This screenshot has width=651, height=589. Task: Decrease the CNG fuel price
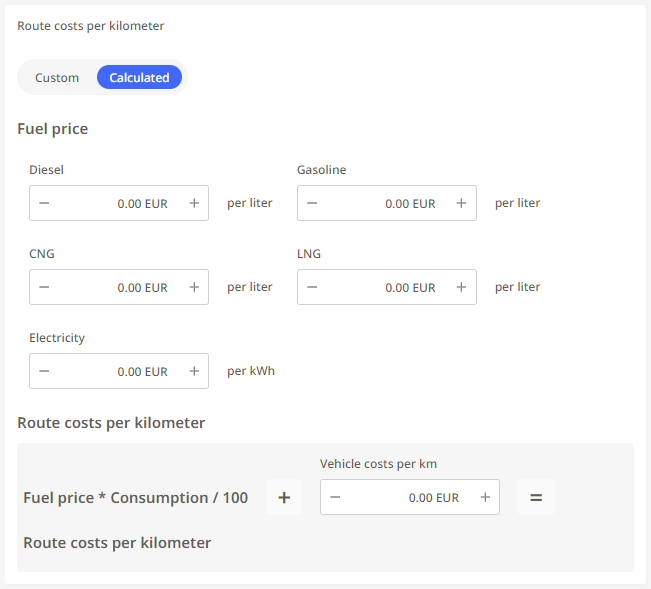click(44, 287)
